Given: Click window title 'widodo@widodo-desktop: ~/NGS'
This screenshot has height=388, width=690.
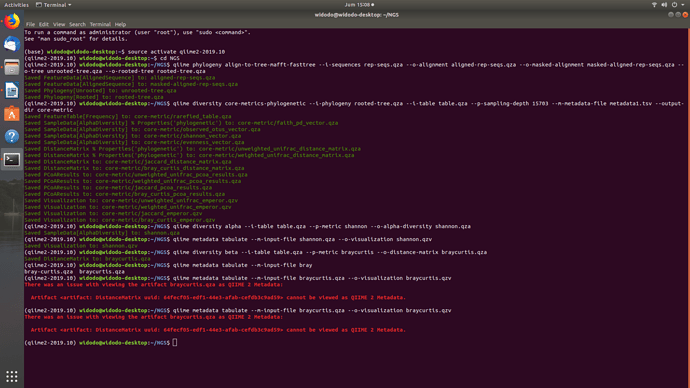Looking at the screenshot, I should tap(356, 15).
